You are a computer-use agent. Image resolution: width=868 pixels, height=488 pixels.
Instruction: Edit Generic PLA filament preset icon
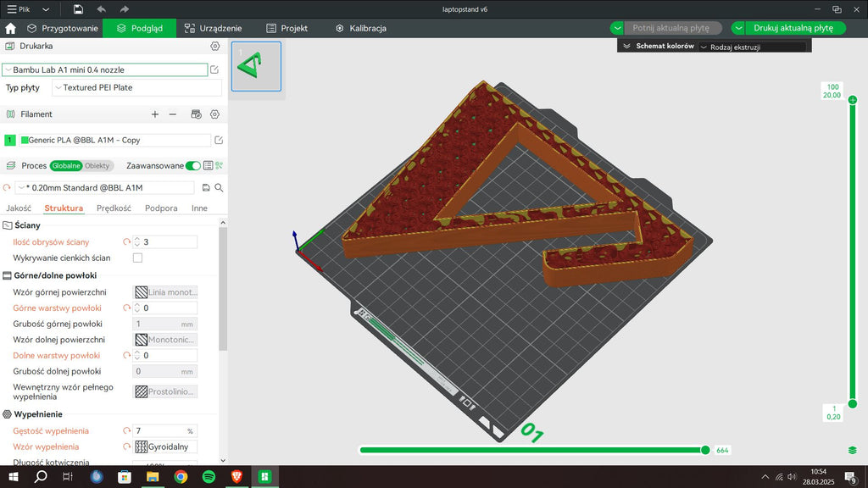219,140
